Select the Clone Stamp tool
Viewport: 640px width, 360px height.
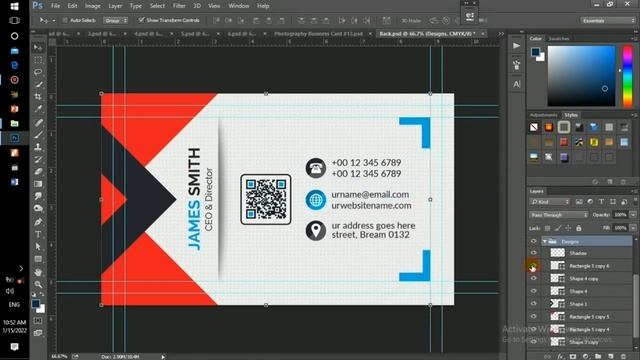tap(38, 147)
